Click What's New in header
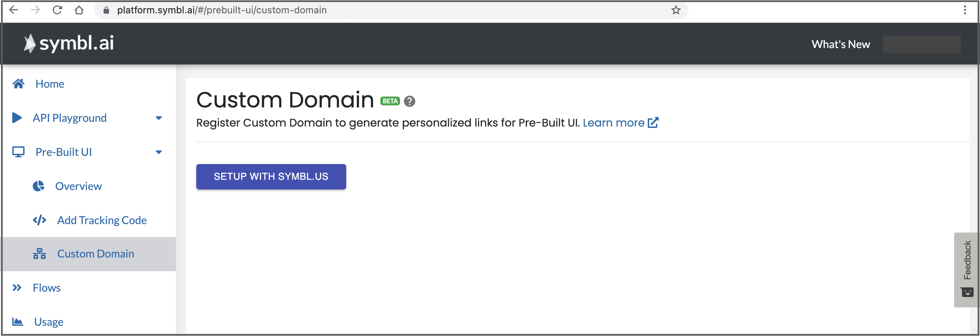 click(840, 44)
